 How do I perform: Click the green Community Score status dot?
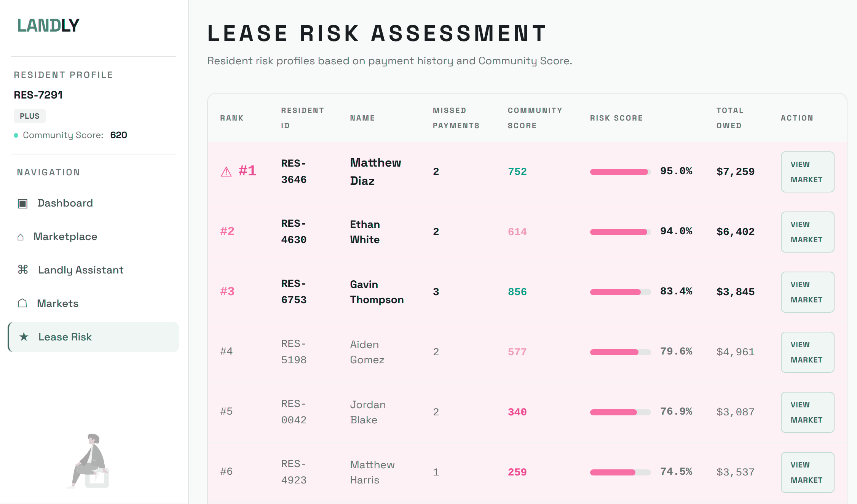click(x=16, y=135)
